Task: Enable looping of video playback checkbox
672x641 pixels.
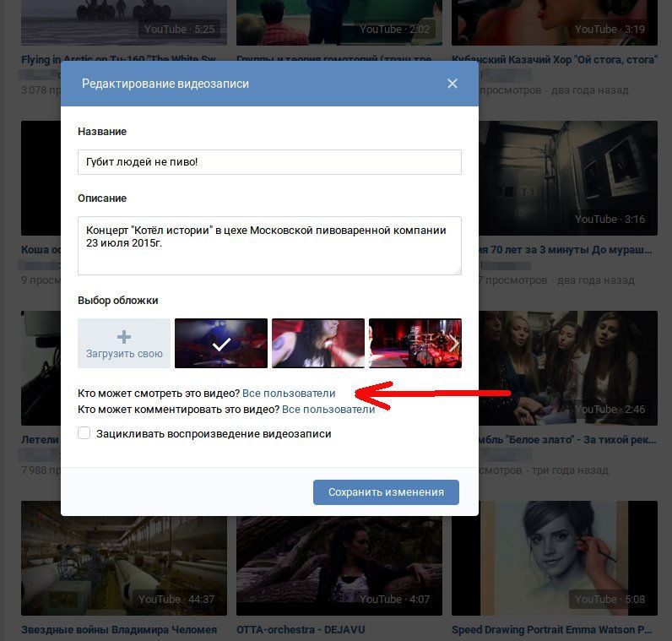Action: (x=84, y=433)
